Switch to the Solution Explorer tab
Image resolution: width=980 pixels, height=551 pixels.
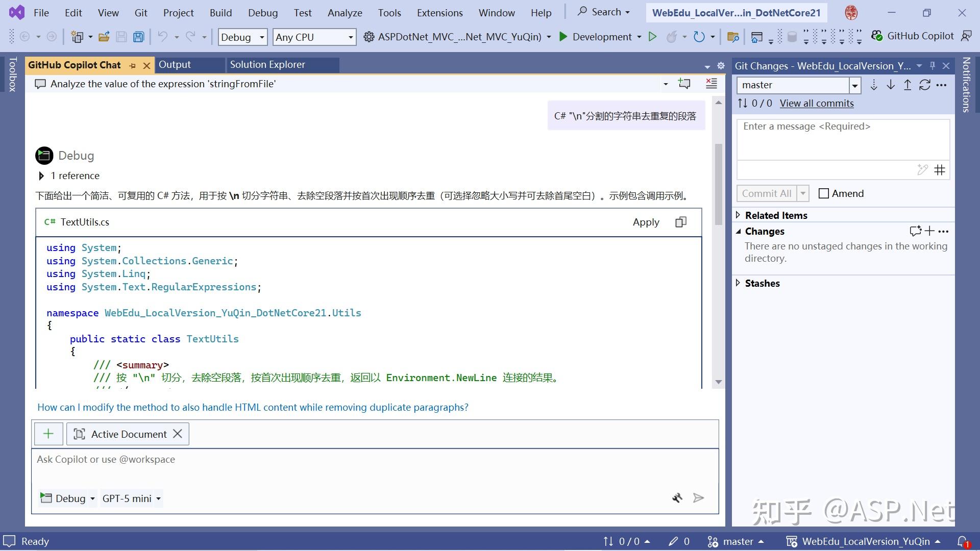267,64
